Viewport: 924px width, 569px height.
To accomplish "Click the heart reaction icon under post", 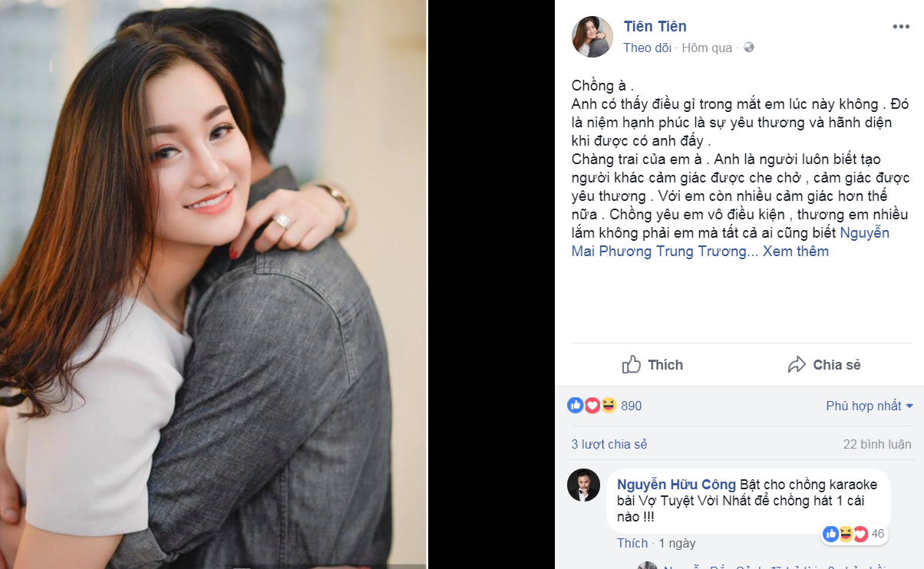I will (592, 406).
